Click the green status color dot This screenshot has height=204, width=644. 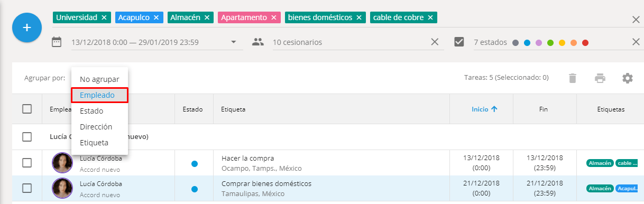click(550, 43)
